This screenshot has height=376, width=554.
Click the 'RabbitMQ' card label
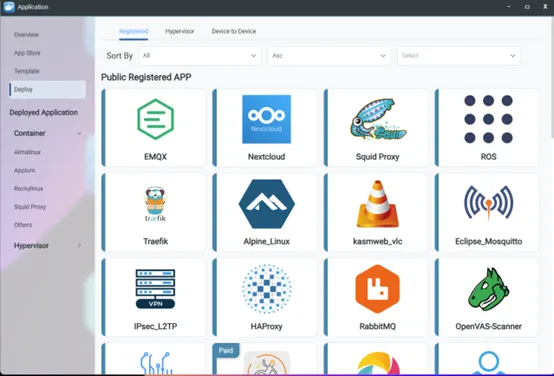[378, 326]
